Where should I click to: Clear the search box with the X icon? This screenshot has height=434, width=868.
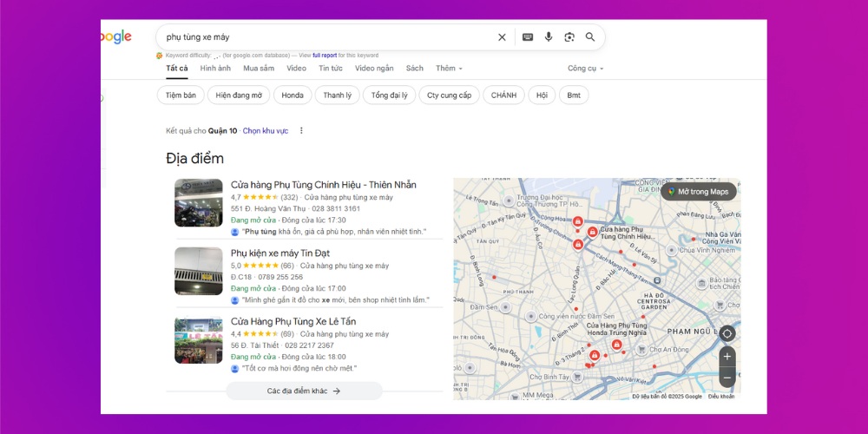[x=502, y=37]
